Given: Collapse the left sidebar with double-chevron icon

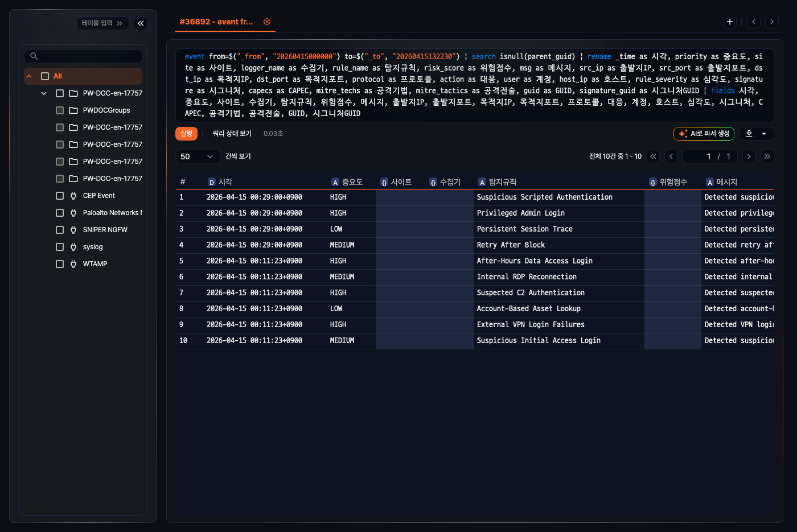Looking at the screenshot, I should [x=141, y=23].
